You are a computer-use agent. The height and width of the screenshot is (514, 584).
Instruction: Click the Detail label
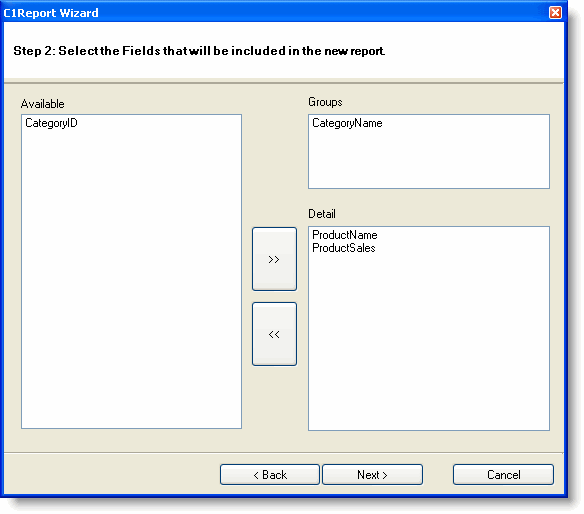click(322, 214)
